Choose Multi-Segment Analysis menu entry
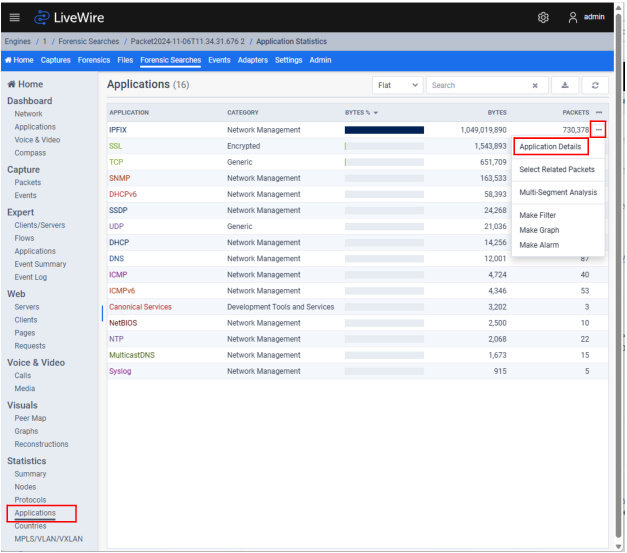This screenshot has height=553, width=627. (558, 192)
